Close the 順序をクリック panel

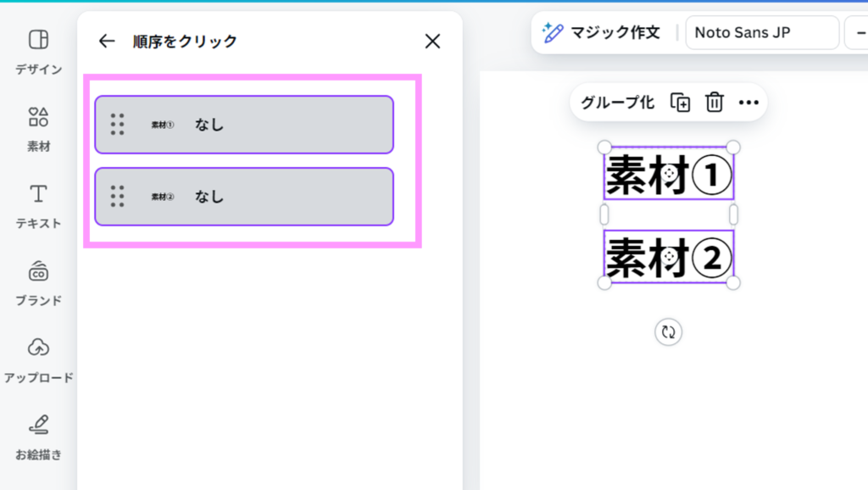(432, 41)
